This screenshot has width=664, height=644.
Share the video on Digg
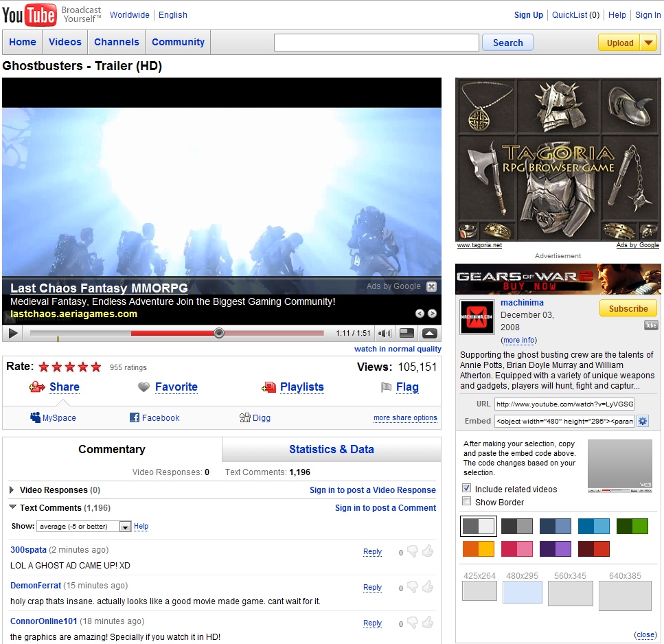[x=245, y=417]
